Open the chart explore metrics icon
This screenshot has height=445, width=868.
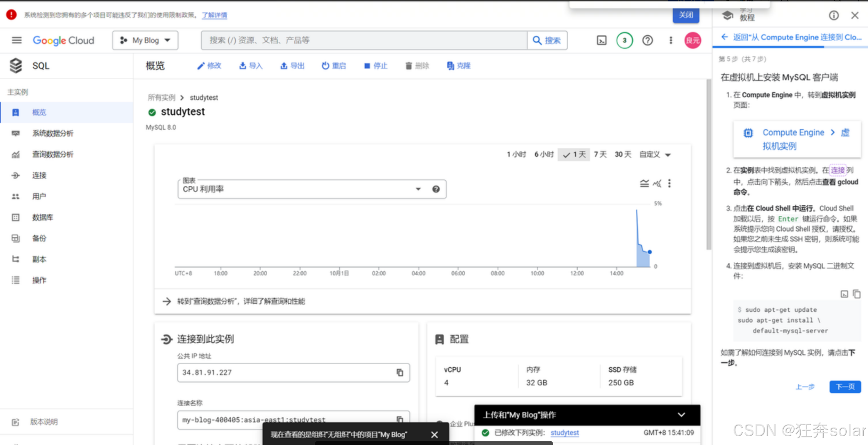[657, 184]
